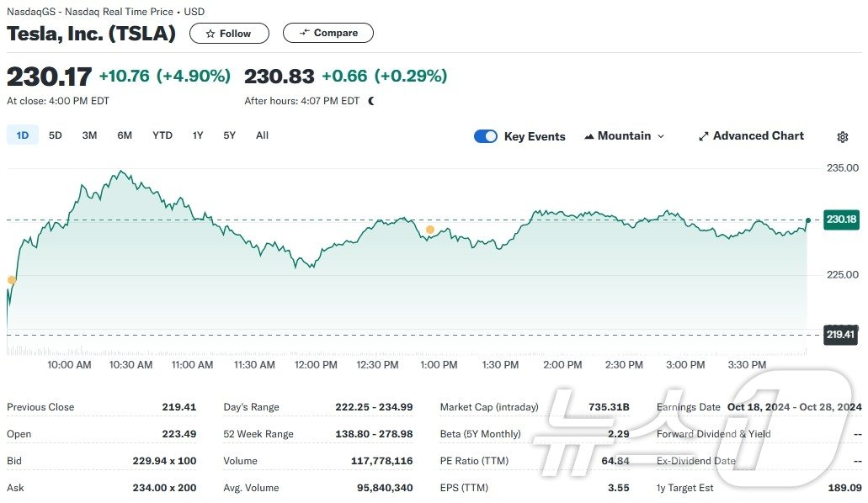
Task: Click yellow key event marker near 1:00 PM
Action: click(x=430, y=230)
